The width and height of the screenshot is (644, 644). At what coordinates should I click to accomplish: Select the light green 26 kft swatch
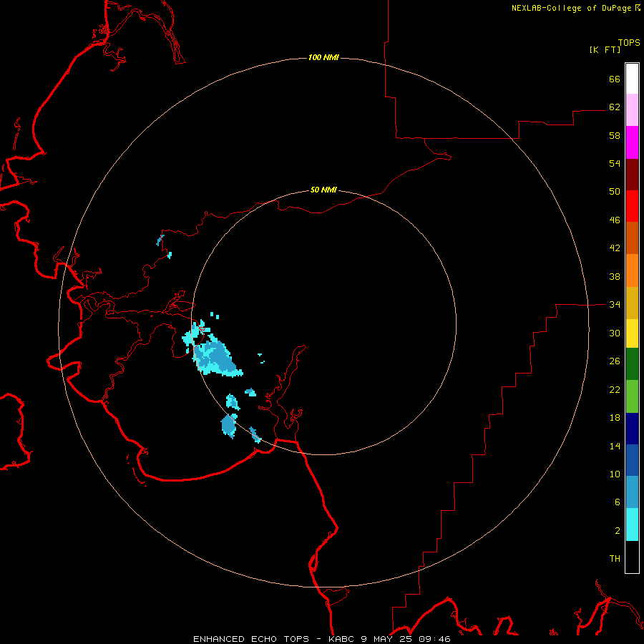pyautogui.click(x=632, y=396)
